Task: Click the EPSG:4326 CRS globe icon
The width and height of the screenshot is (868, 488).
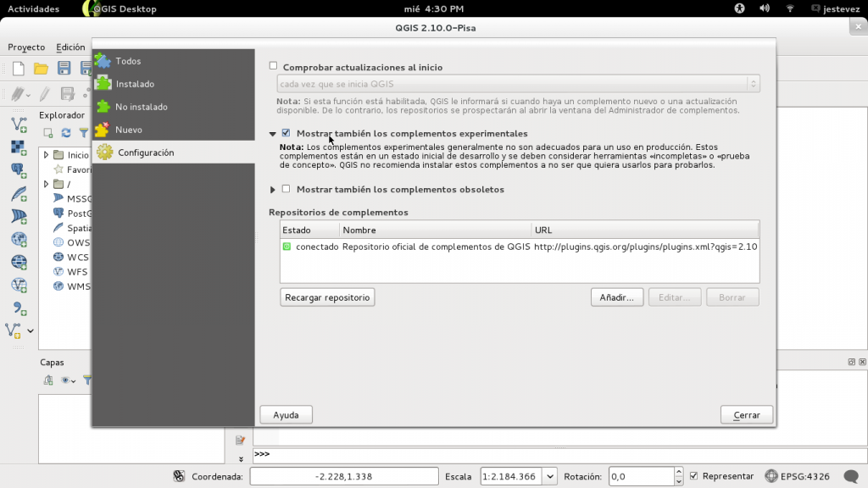Action: point(771,476)
